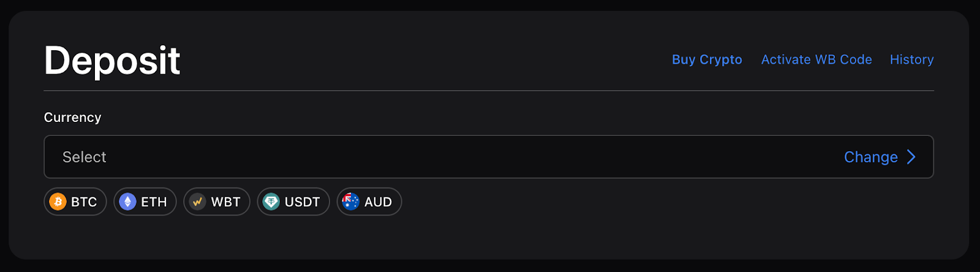Click the blue Ethereum diamond icon
The width and height of the screenshot is (980, 272).
tap(127, 202)
